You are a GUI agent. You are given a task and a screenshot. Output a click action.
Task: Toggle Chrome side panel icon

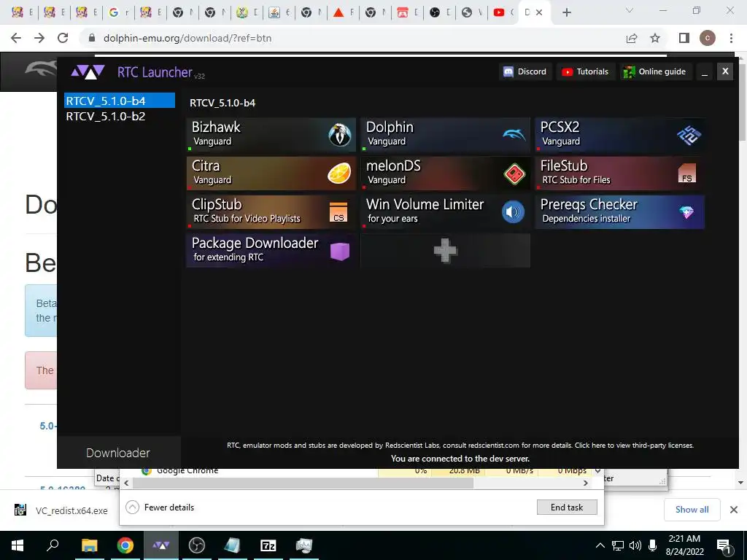coord(684,38)
